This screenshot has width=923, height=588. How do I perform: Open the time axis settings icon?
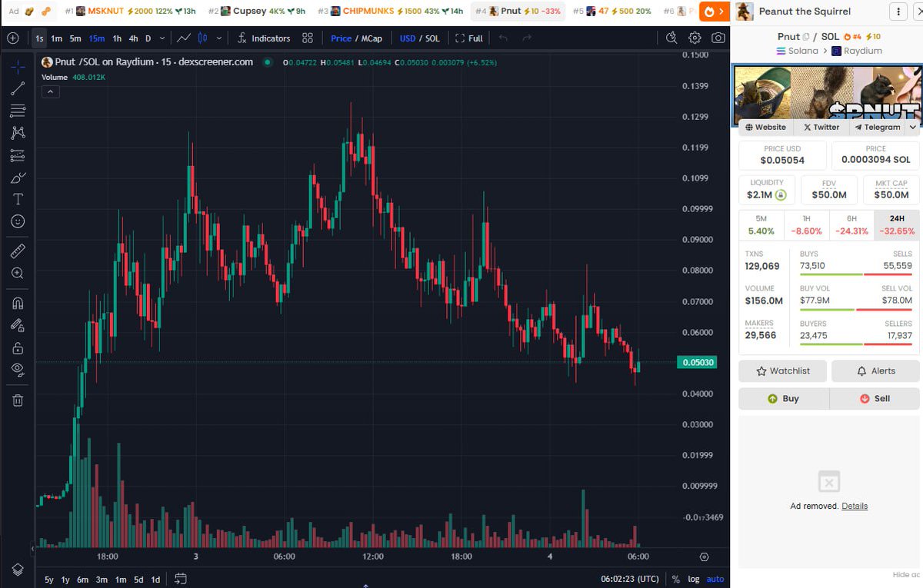point(705,556)
